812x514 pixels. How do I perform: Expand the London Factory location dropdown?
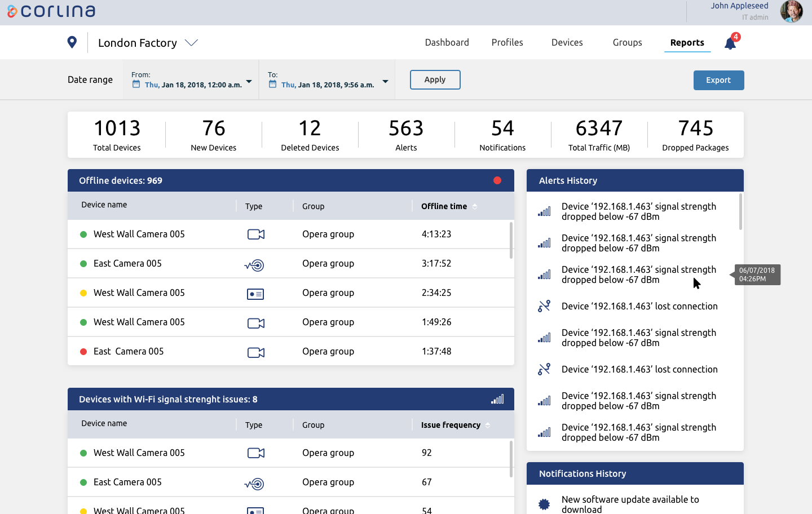[192, 43]
